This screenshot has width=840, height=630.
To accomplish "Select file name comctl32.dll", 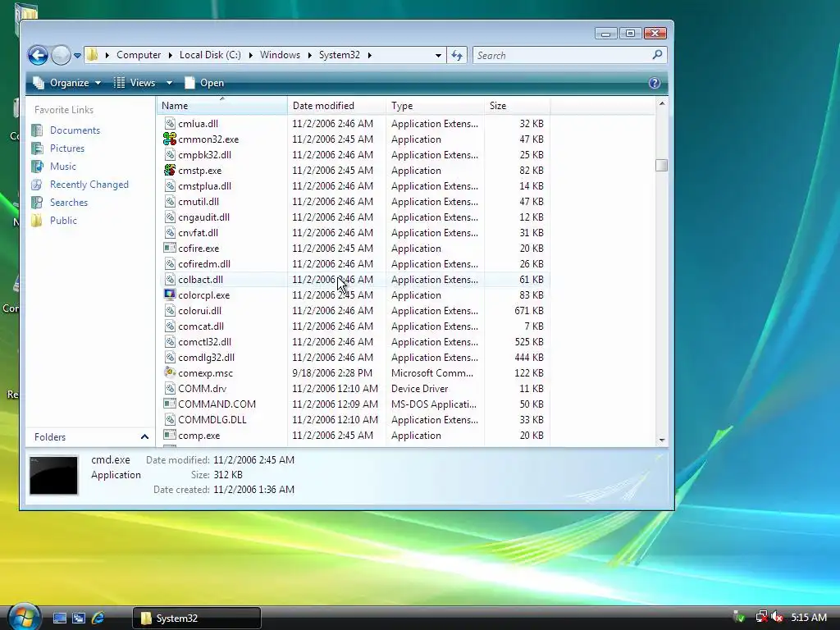I will (204, 342).
